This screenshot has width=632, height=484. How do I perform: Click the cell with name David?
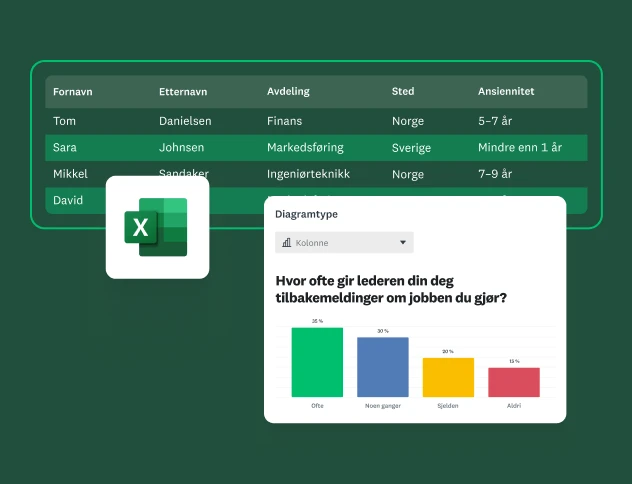point(68,200)
